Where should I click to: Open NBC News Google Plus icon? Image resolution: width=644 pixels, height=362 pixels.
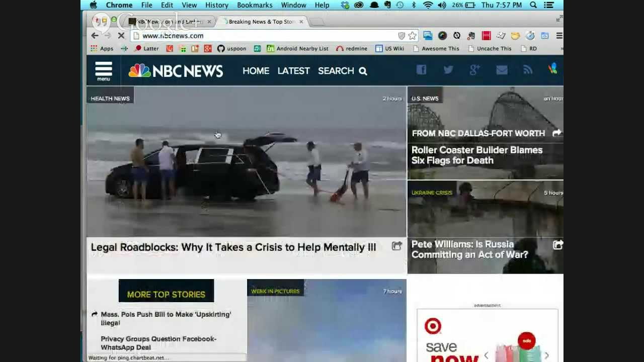(x=474, y=70)
